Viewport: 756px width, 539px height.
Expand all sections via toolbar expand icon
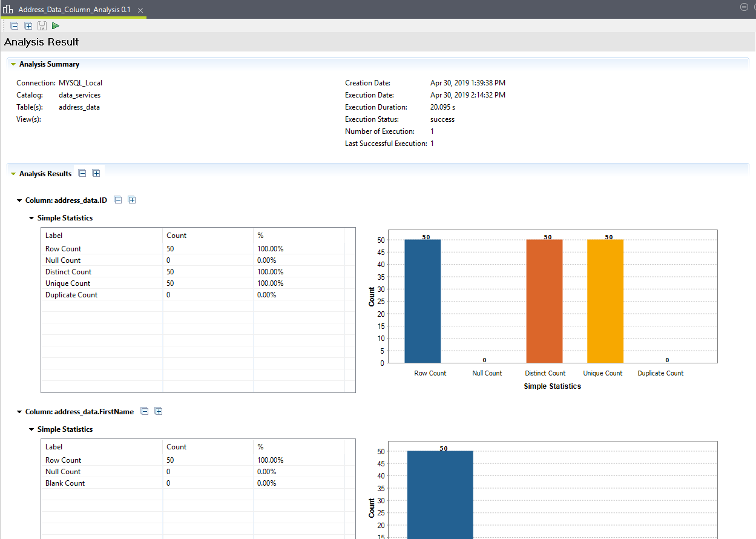tap(28, 25)
